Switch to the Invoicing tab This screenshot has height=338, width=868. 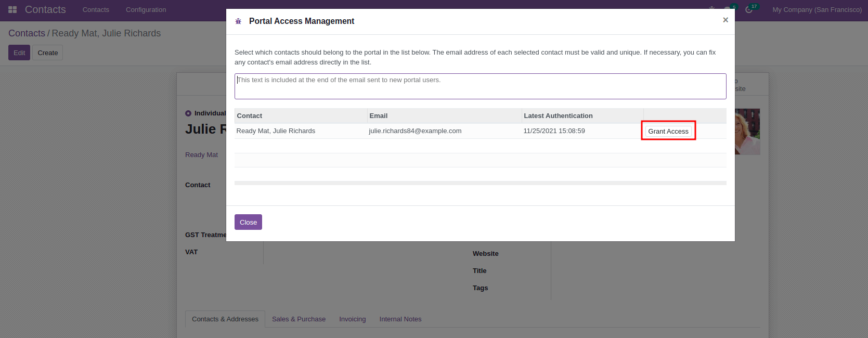(x=352, y=319)
